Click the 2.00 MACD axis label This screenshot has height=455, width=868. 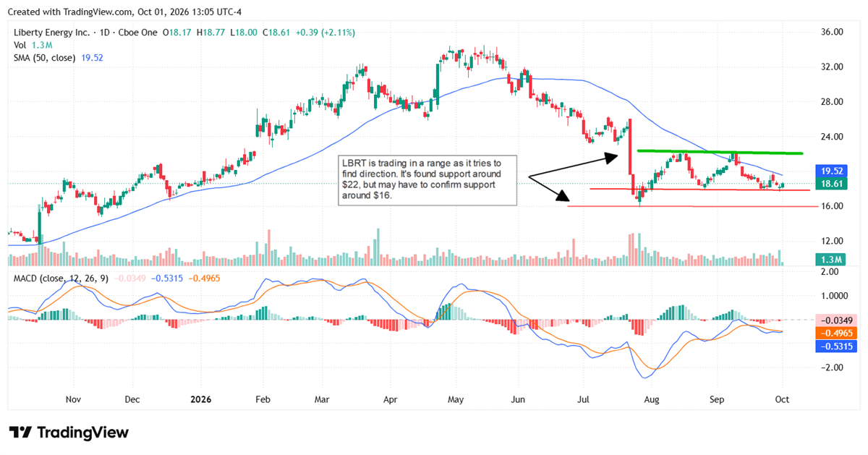[x=829, y=272]
